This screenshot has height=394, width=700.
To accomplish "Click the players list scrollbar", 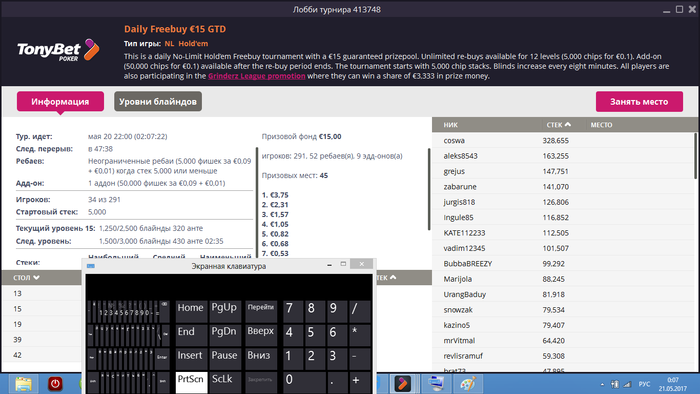I will click(696, 156).
